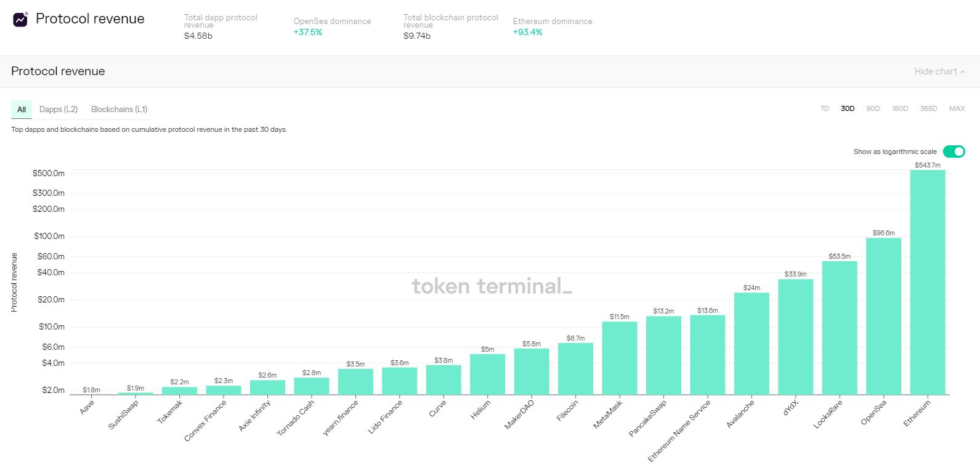Click the Curve bar in chart

(443, 380)
